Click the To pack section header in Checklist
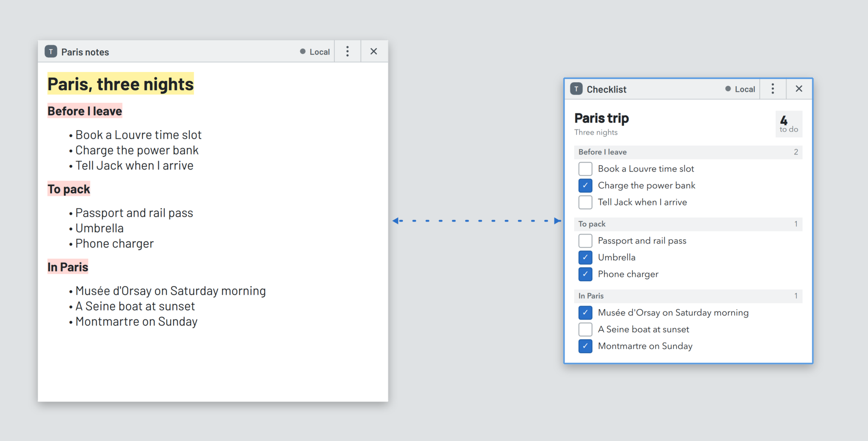868x441 pixels. (688, 224)
